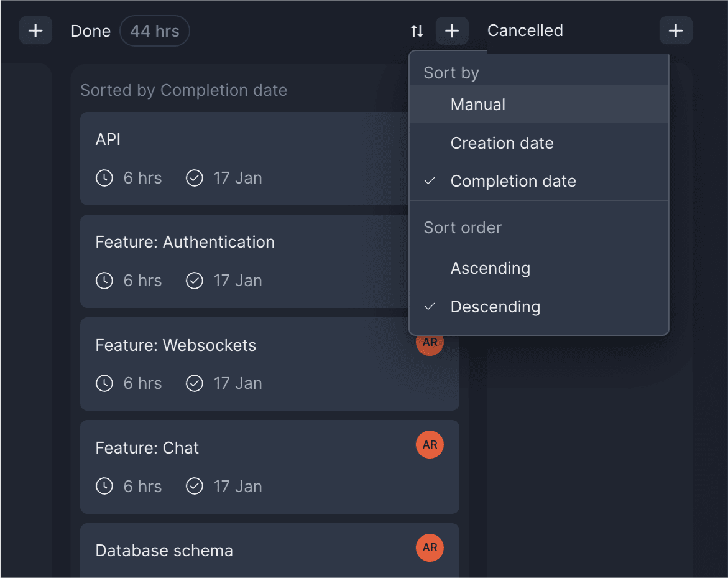Click clock icon on Feature: Chat card

pos(104,487)
